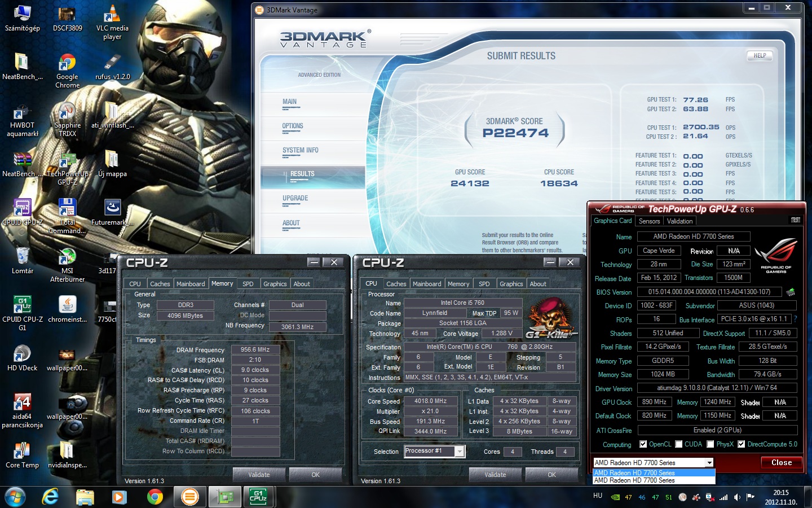Launch the MSI Afterburner desktop shortcut
The height and width of the screenshot is (508, 812).
(x=67, y=265)
